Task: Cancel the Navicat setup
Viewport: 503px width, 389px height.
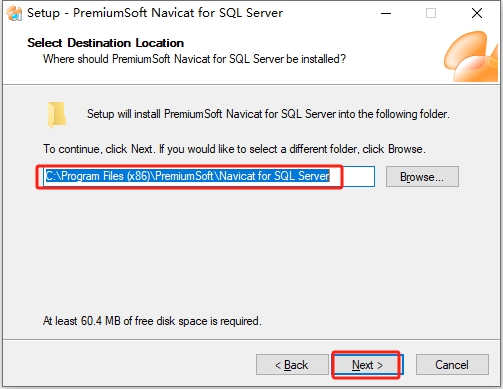Action: coord(452,365)
